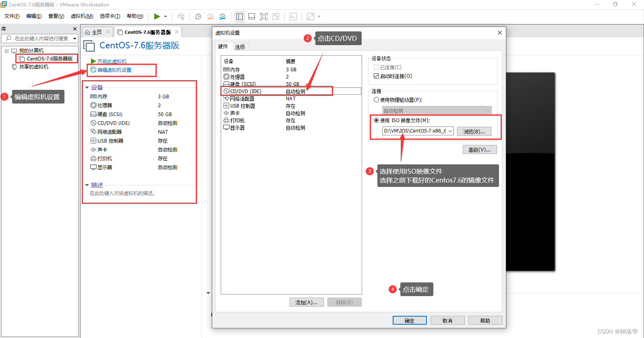Enter full screen mode icon
This screenshot has width=644, height=338.
click(x=264, y=17)
